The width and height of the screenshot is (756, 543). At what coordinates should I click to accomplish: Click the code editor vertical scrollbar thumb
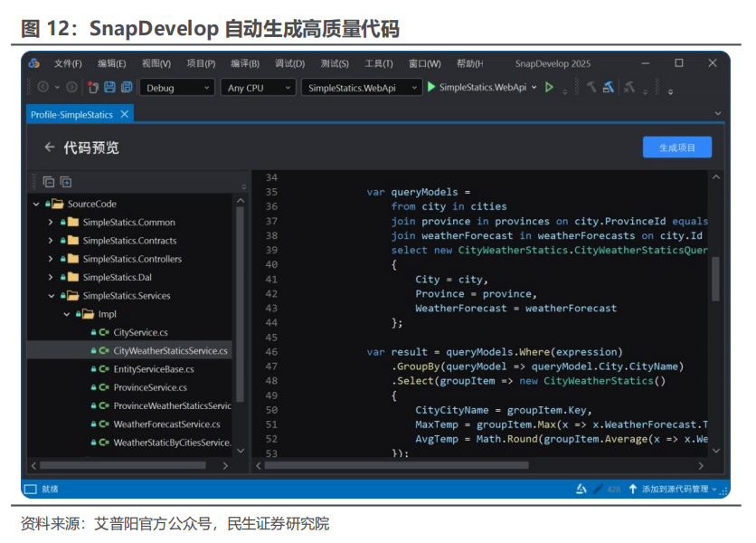[716, 279]
